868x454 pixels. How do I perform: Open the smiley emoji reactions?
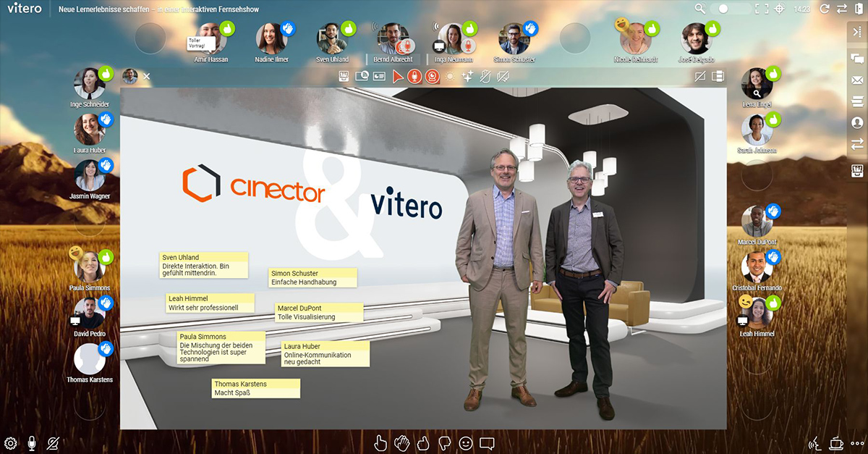(466, 442)
